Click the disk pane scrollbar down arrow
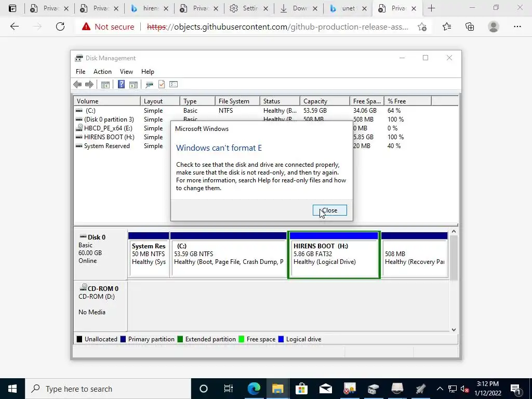 click(454, 329)
